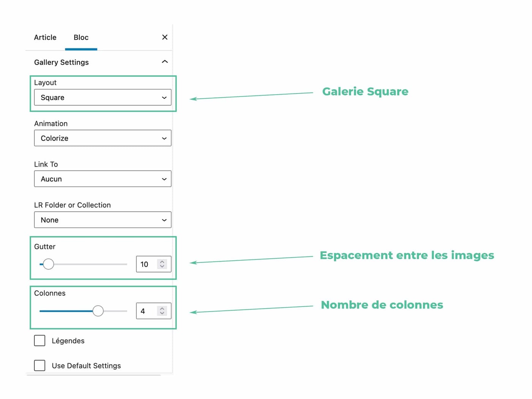Open the Animation dropdown showing Colorize
Screen dimensions: 532x399
click(103, 138)
